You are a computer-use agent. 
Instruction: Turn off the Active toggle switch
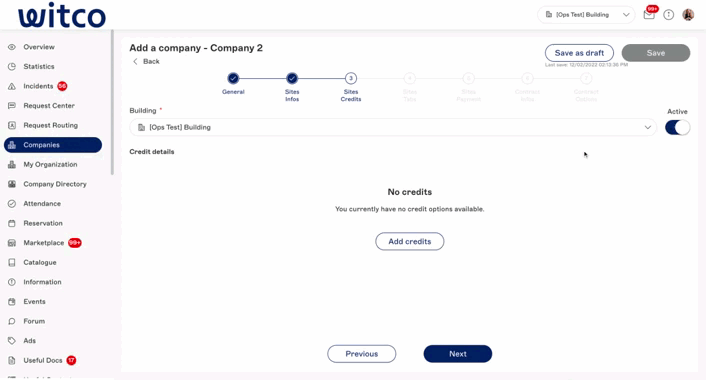coord(677,127)
